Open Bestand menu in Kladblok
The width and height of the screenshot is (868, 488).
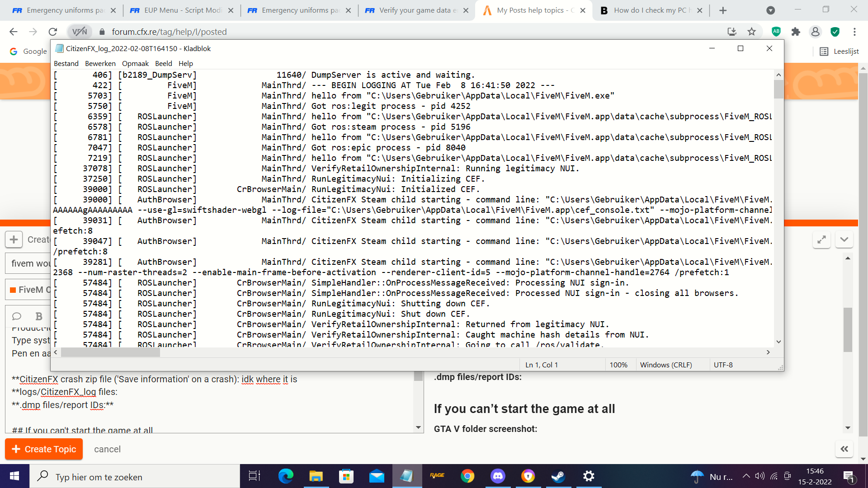click(x=66, y=64)
